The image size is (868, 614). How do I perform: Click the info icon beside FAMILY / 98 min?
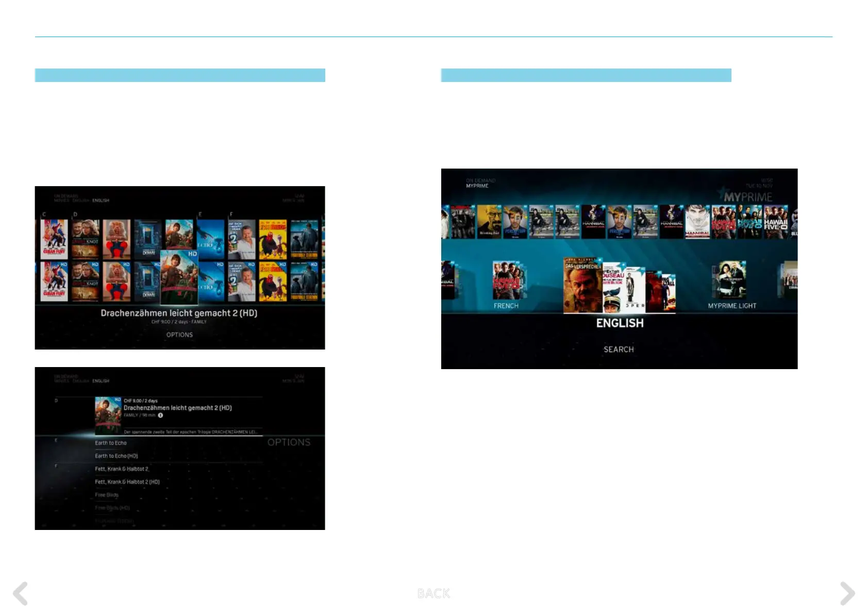pos(160,415)
